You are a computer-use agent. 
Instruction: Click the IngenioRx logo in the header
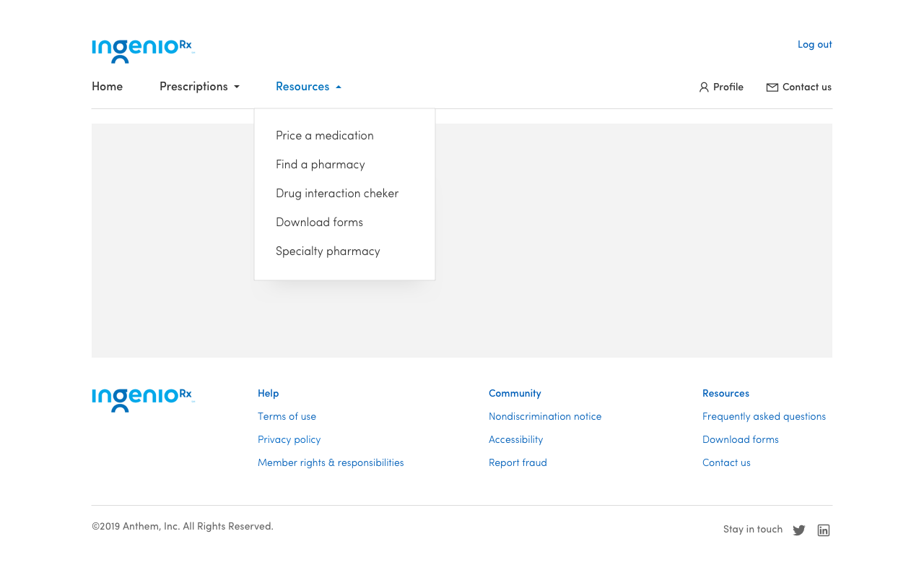[143, 51]
